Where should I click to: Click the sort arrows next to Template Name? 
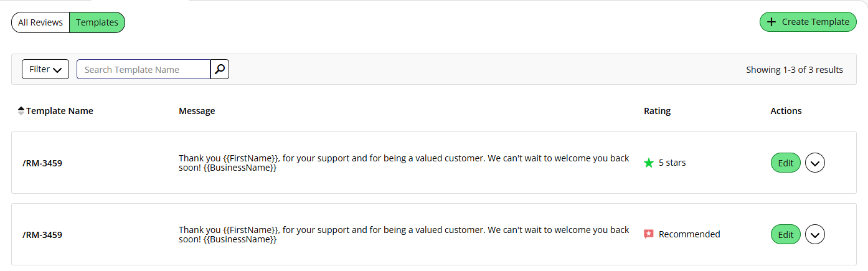pyautogui.click(x=21, y=111)
